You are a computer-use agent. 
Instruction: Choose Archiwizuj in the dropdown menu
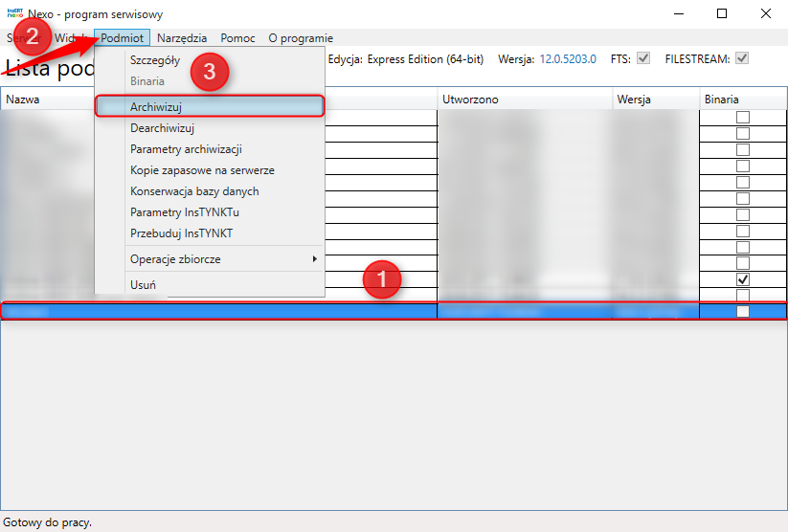coord(210,106)
